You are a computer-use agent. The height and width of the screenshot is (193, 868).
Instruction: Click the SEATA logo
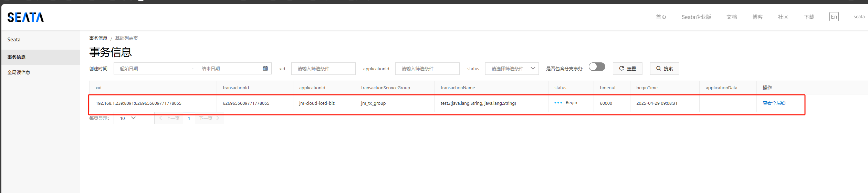click(x=25, y=17)
